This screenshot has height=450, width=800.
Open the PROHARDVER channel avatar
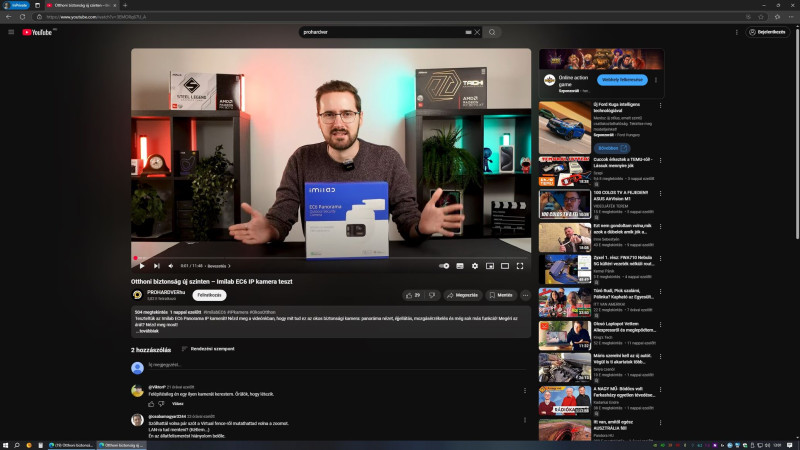pos(137,295)
